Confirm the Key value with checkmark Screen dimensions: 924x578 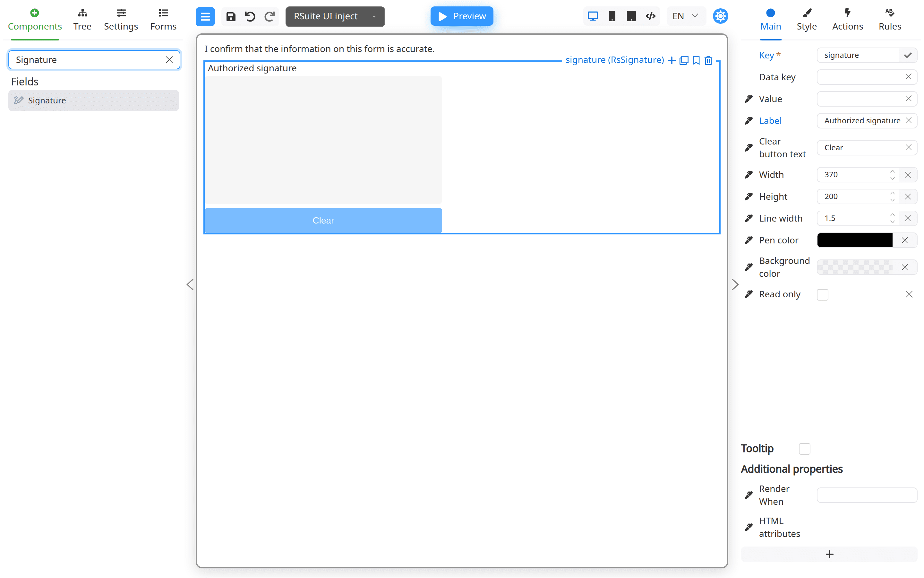point(908,55)
